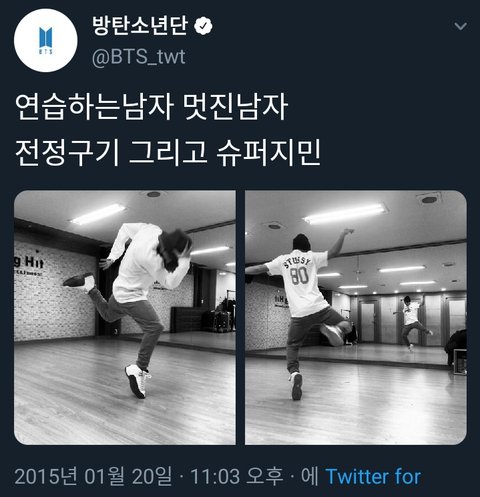Click the mirror reflection dancer in right photo
Screen dimensions: 480x497
(412, 323)
